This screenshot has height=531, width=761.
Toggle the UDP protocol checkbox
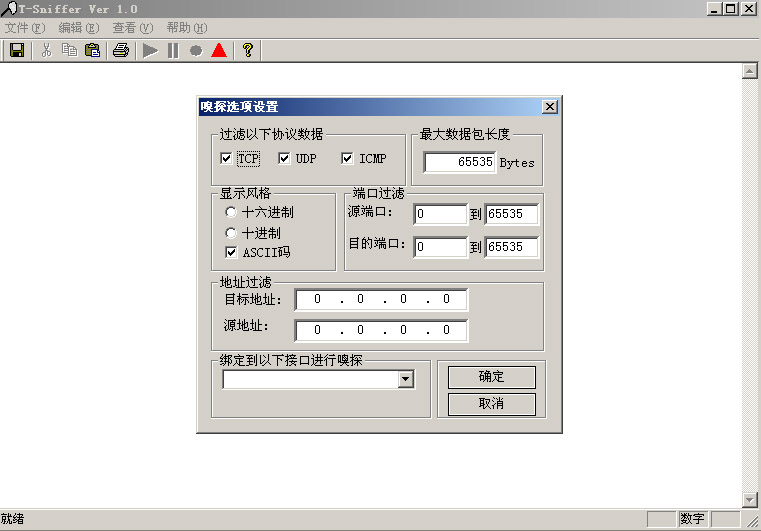(x=284, y=159)
